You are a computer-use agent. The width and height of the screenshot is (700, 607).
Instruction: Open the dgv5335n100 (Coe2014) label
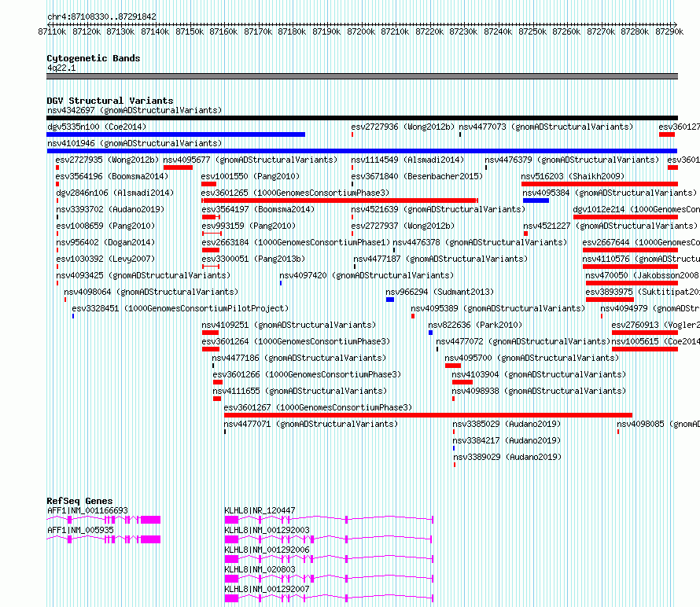97,127
